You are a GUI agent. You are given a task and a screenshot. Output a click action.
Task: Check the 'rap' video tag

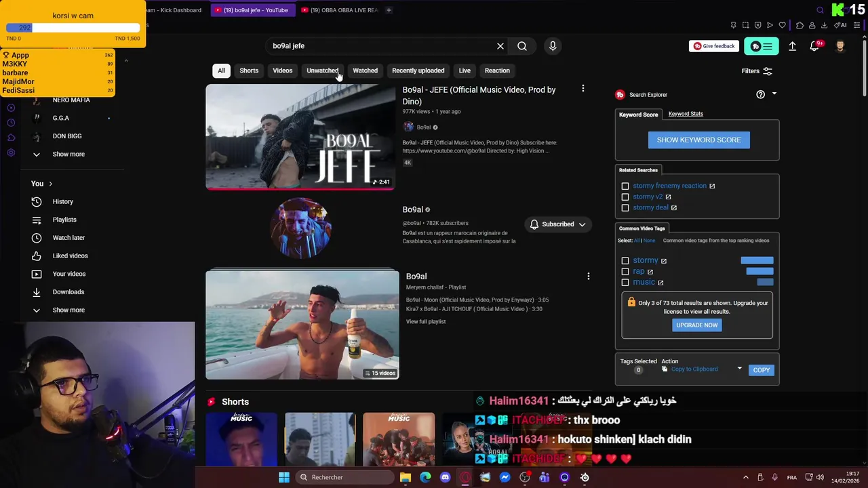click(625, 271)
